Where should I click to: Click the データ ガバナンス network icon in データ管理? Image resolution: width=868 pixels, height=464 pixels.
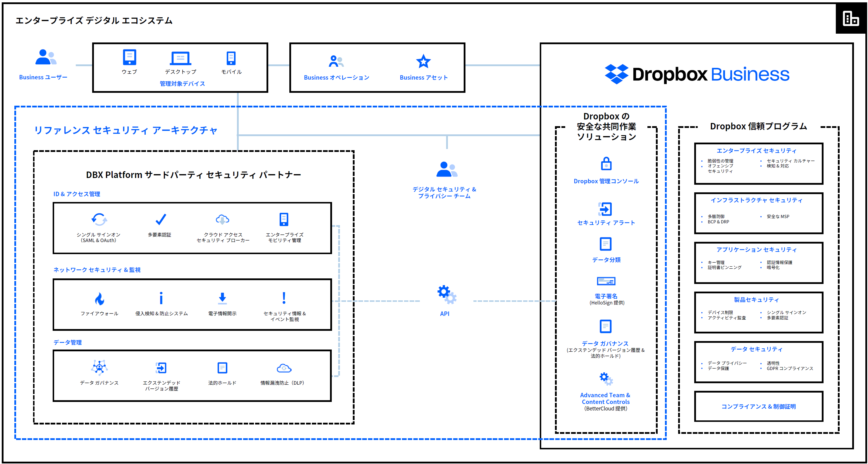[99, 368]
